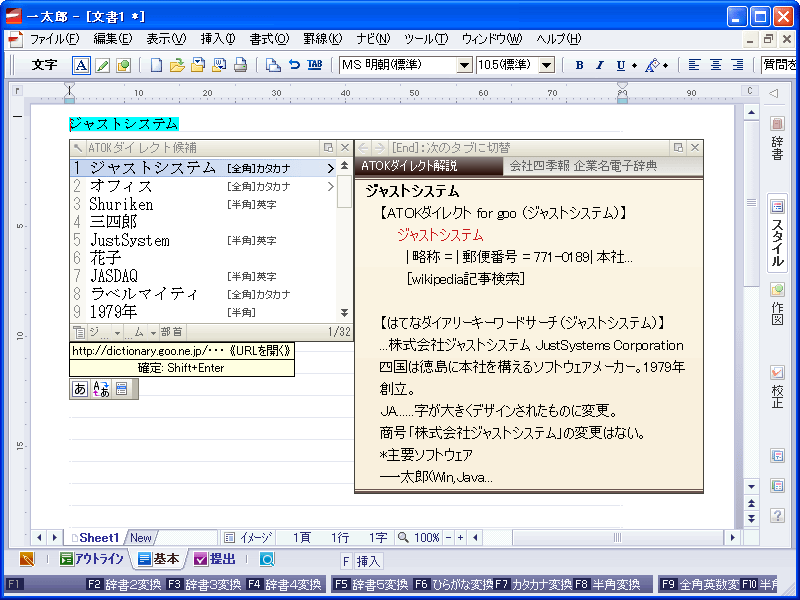Click the ATOK あ input mode button
The image size is (800, 600).
pos(80,389)
